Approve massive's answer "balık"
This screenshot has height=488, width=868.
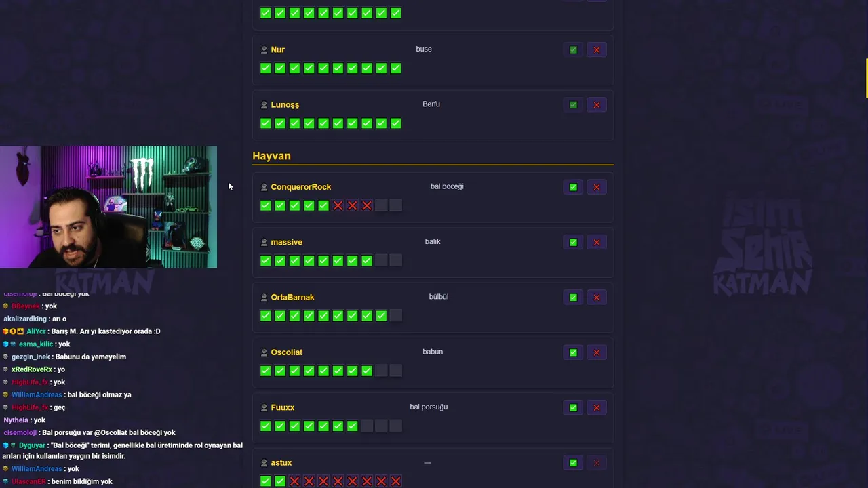pyautogui.click(x=573, y=242)
